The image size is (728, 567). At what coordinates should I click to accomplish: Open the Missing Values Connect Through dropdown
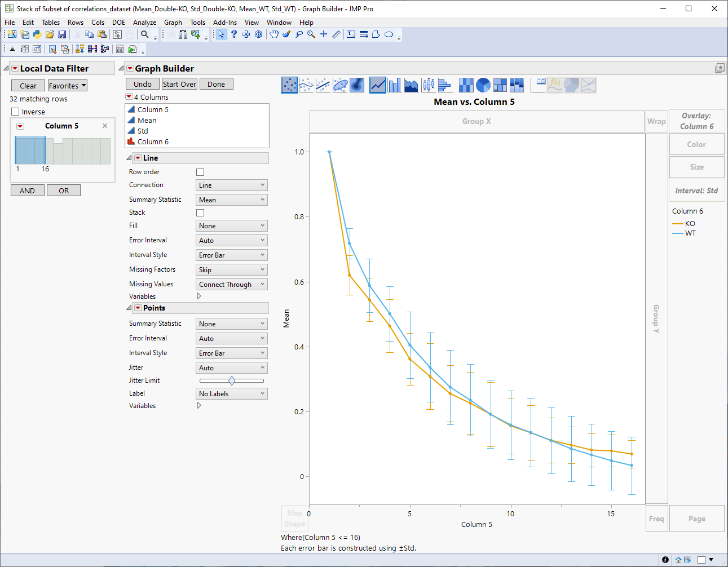[x=232, y=285]
